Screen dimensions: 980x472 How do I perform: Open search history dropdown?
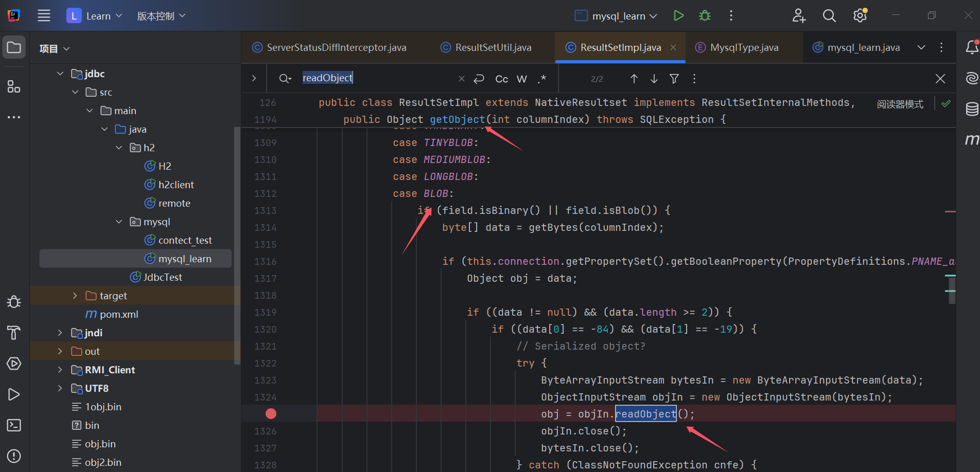tap(285, 79)
